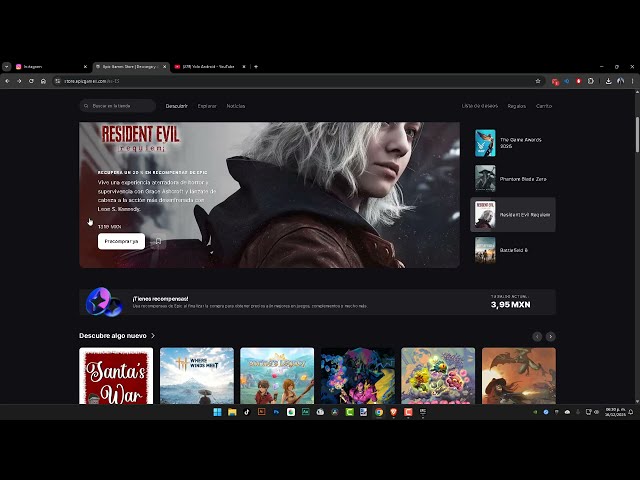The height and width of the screenshot is (480, 640).
Task: Show next Descubre algo nuevo games
Action: (551, 336)
